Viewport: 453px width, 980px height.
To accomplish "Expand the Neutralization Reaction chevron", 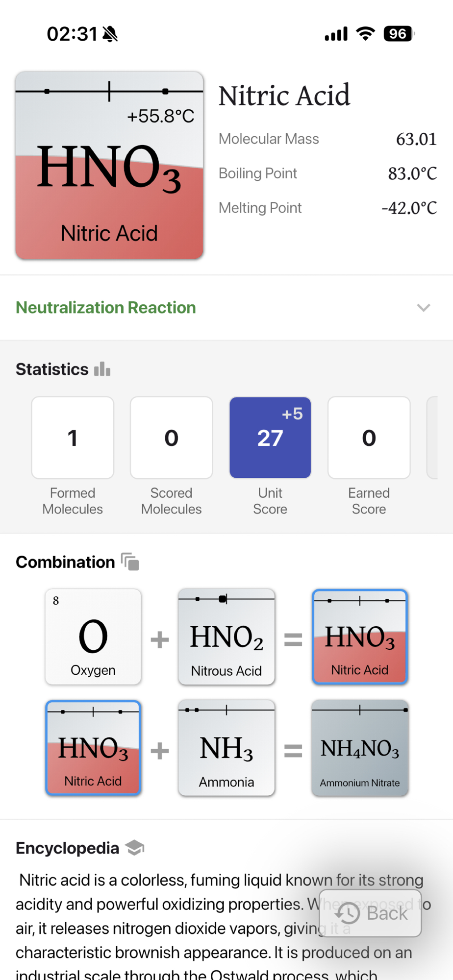I will (x=424, y=308).
